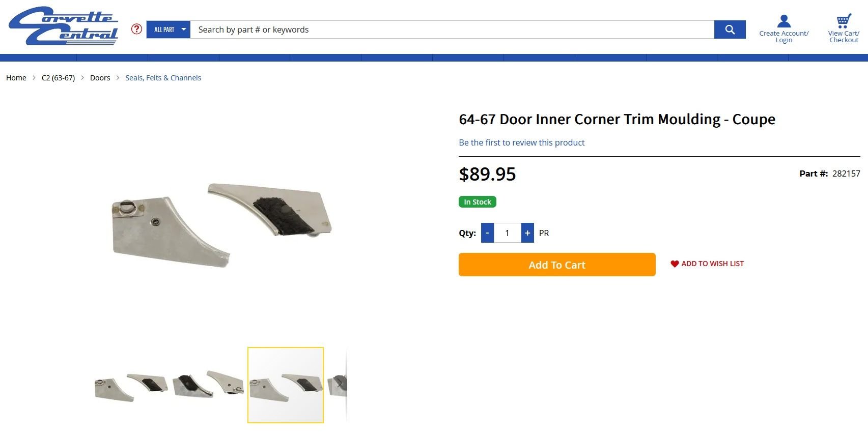The width and height of the screenshot is (868, 434).
Task: Open Create Account/Login person icon
Action: pos(783,21)
